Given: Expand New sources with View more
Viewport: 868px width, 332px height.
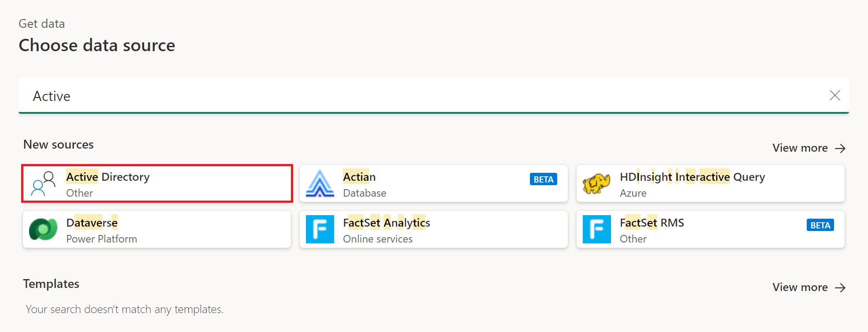Looking at the screenshot, I should coord(800,148).
